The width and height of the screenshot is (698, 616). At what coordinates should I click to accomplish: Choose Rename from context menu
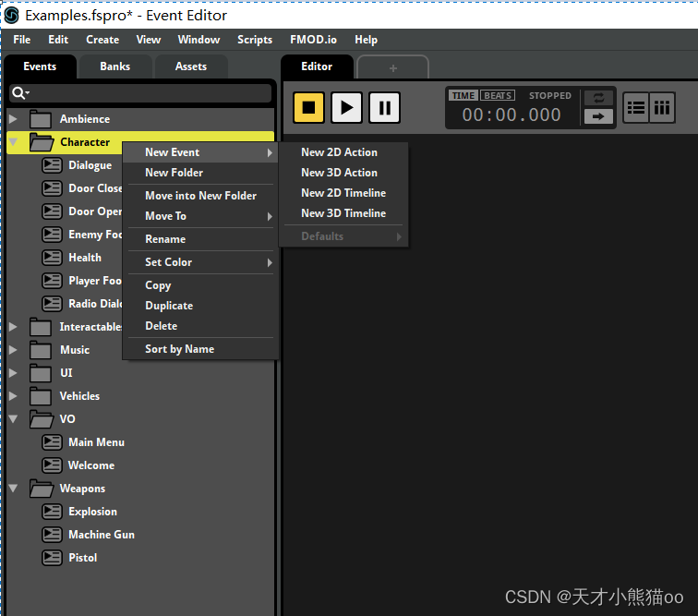[x=200, y=239]
